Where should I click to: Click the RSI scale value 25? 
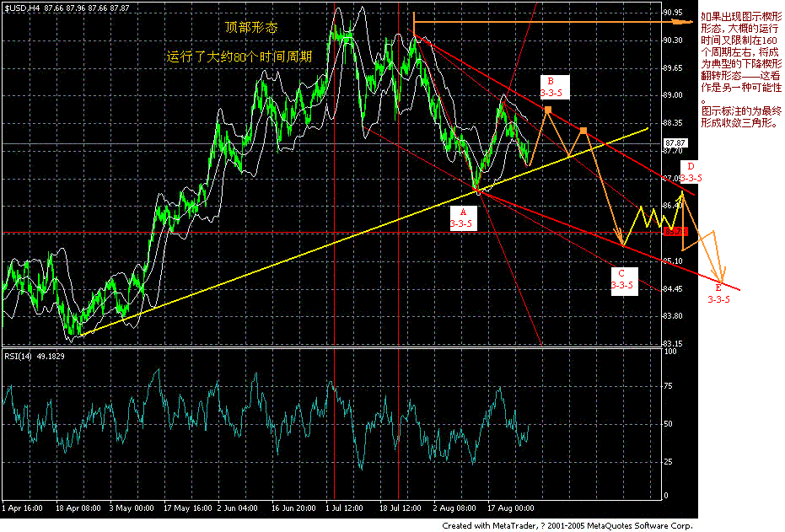[x=668, y=462]
